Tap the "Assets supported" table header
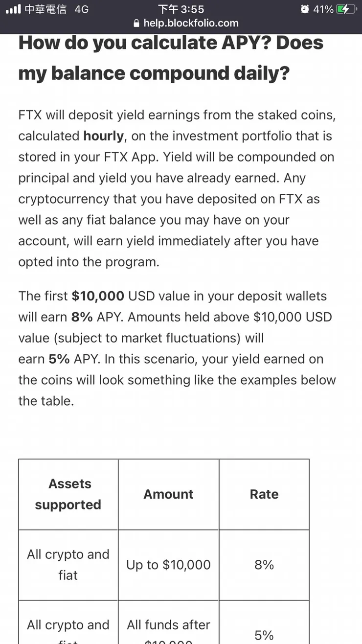362x644 pixels. pyautogui.click(x=68, y=494)
